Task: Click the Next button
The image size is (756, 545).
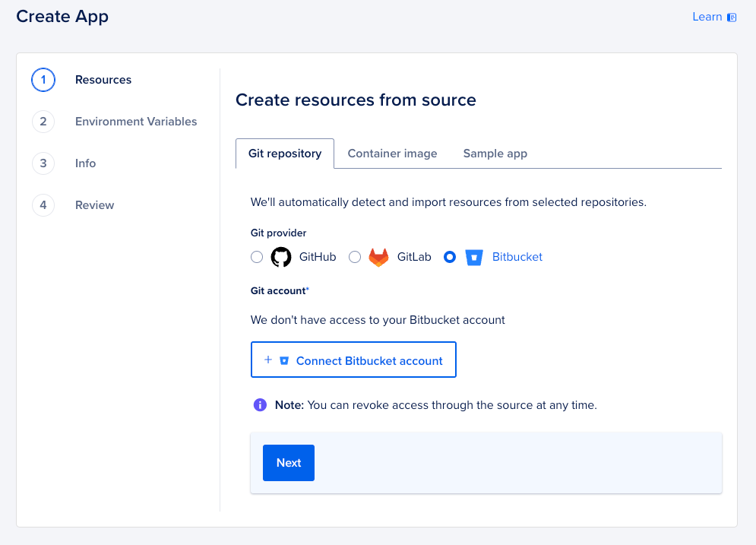Action: [289, 463]
